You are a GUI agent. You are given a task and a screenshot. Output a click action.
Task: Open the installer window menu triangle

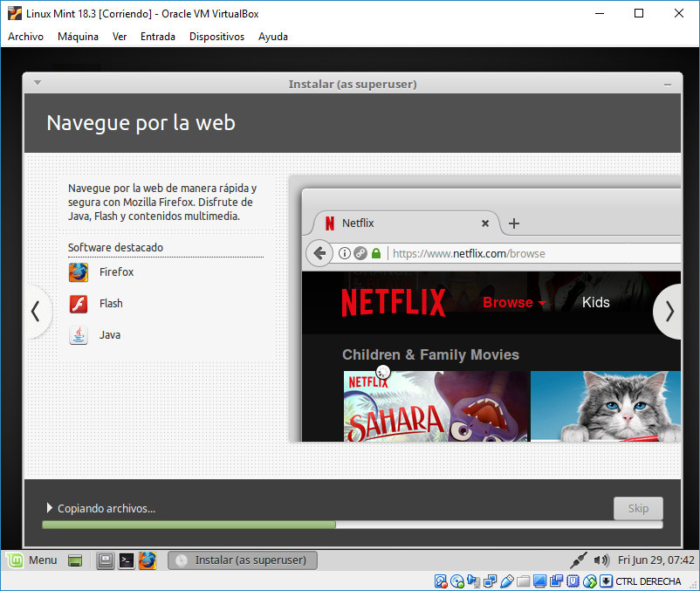[38, 83]
